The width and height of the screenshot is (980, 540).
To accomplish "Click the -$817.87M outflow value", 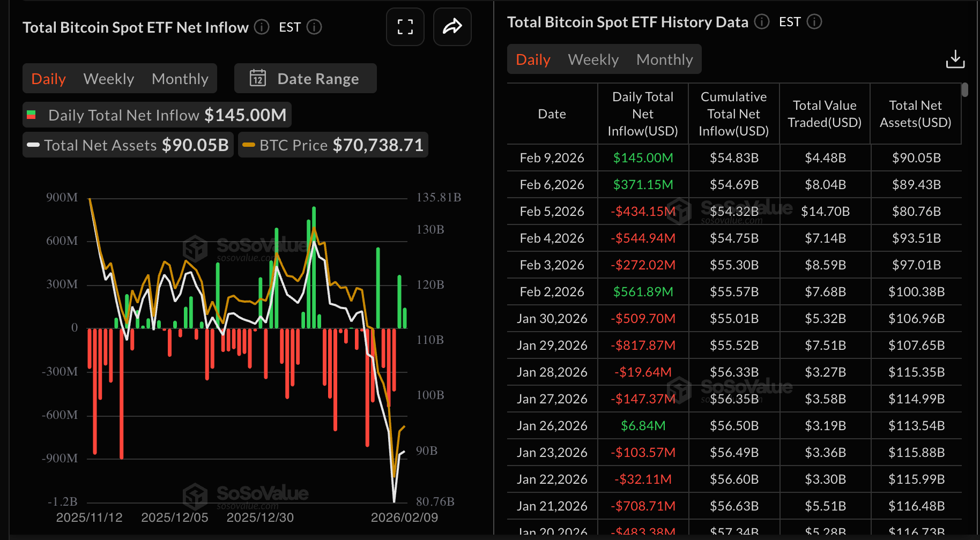I will tap(643, 345).
